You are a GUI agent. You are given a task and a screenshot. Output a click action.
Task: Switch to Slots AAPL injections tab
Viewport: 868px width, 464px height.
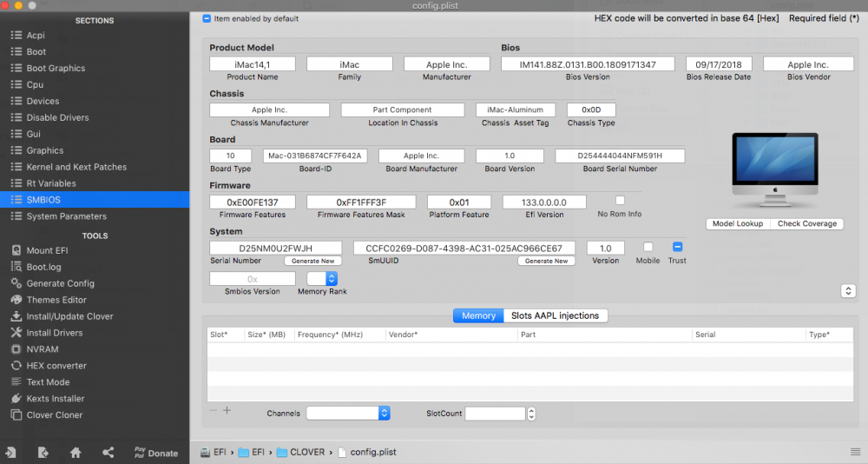click(x=556, y=315)
